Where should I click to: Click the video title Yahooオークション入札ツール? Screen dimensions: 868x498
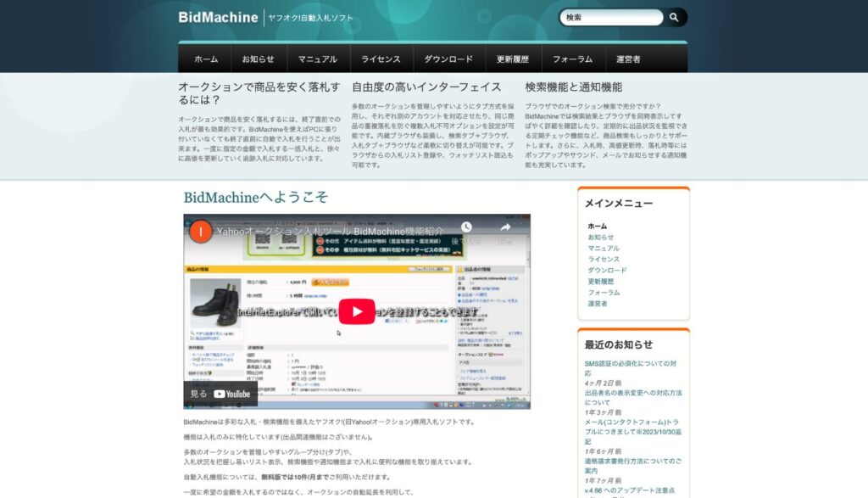click(x=330, y=232)
